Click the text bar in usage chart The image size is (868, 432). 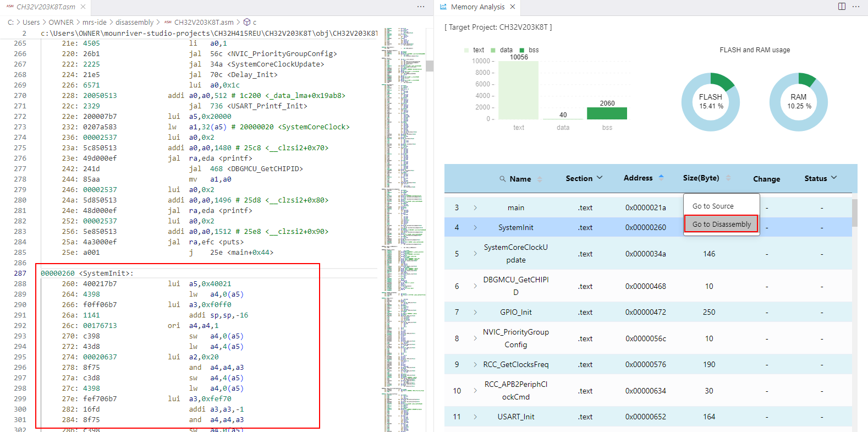coord(519,90)
